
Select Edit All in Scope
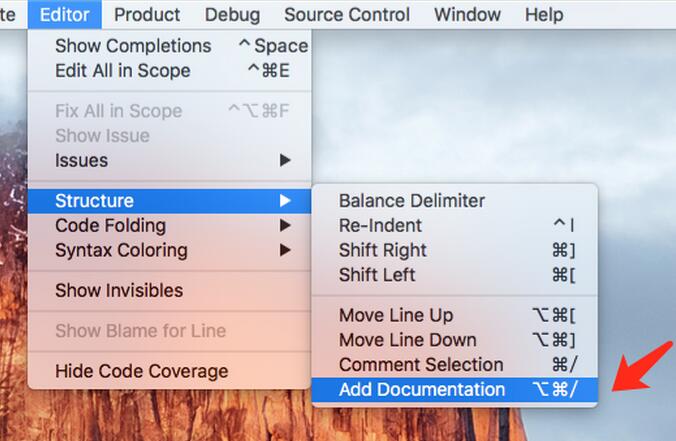coord(122,71)
